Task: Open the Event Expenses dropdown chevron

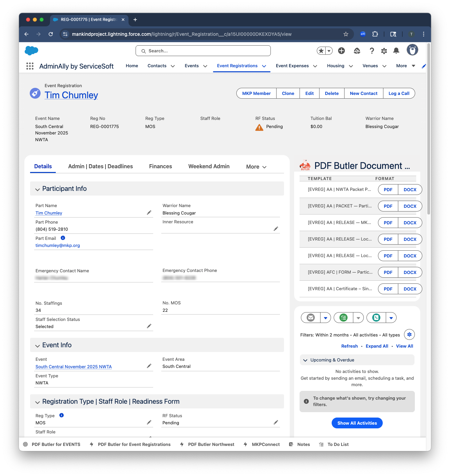Action: click(315, 66)
